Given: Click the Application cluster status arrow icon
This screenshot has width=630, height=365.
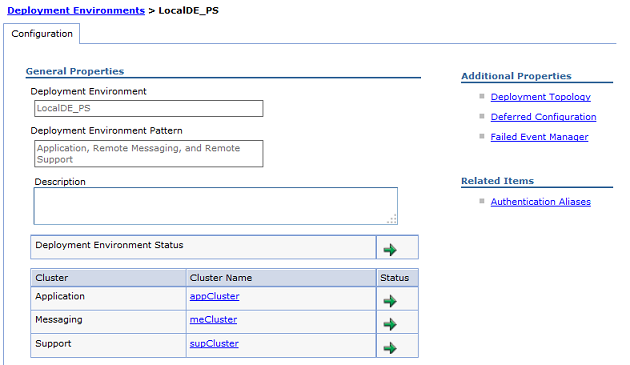Looking at the screenshot, I should tap(390, 301).
